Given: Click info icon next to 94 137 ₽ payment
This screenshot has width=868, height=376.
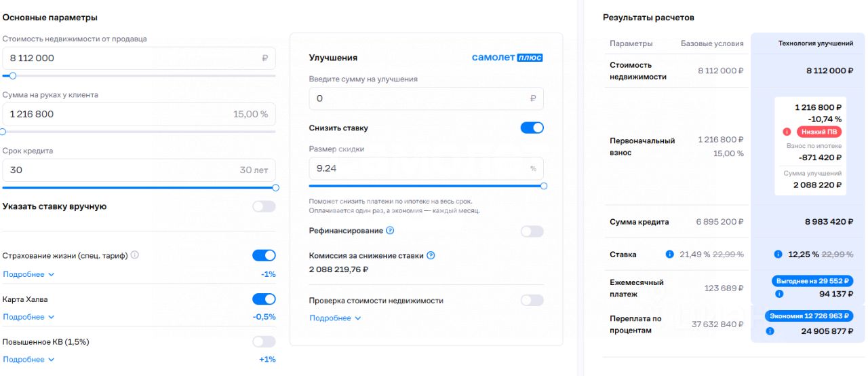Looking at the screenshot, I should pos(779,295).
